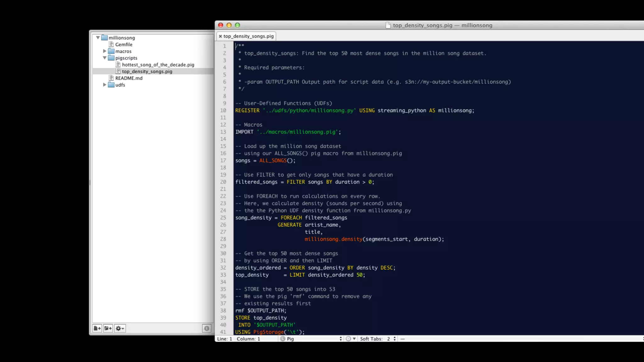Collapse the millionsong root folder

click(98, 38)
